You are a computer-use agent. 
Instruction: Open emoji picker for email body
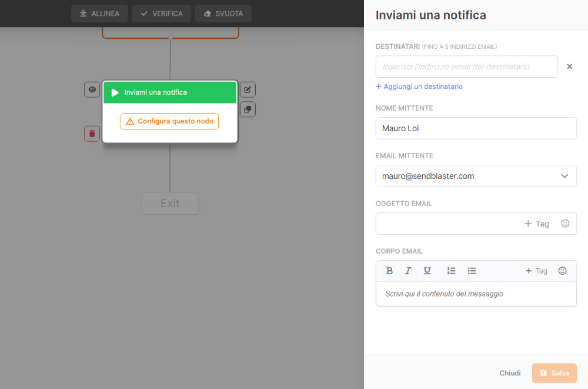[563, 271]
